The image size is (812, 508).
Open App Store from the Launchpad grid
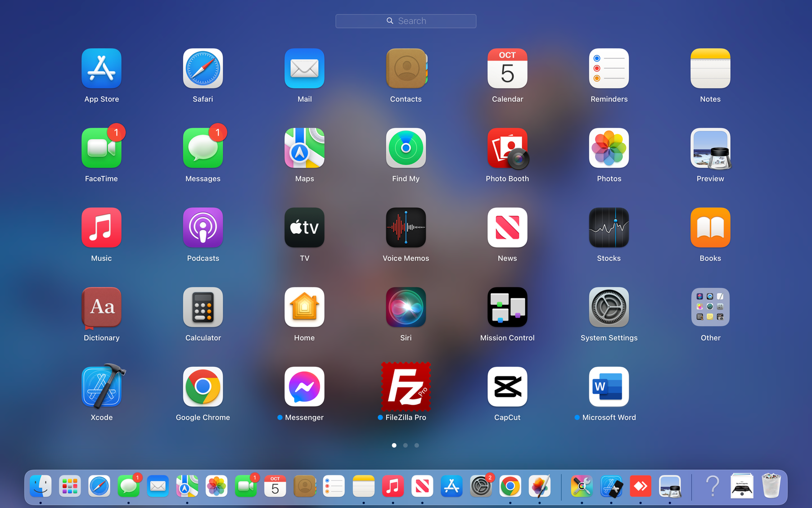101,69
